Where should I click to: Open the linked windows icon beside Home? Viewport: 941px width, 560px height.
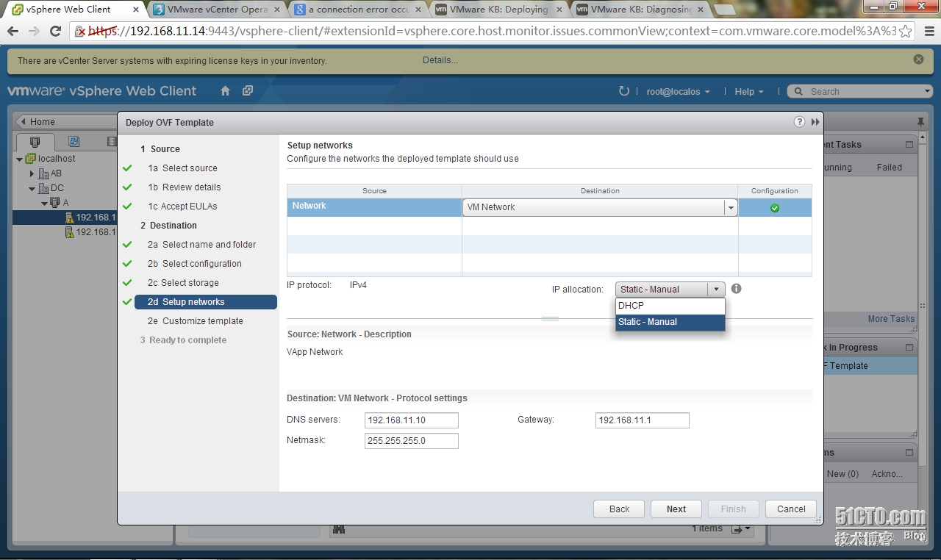pos(248,91)
